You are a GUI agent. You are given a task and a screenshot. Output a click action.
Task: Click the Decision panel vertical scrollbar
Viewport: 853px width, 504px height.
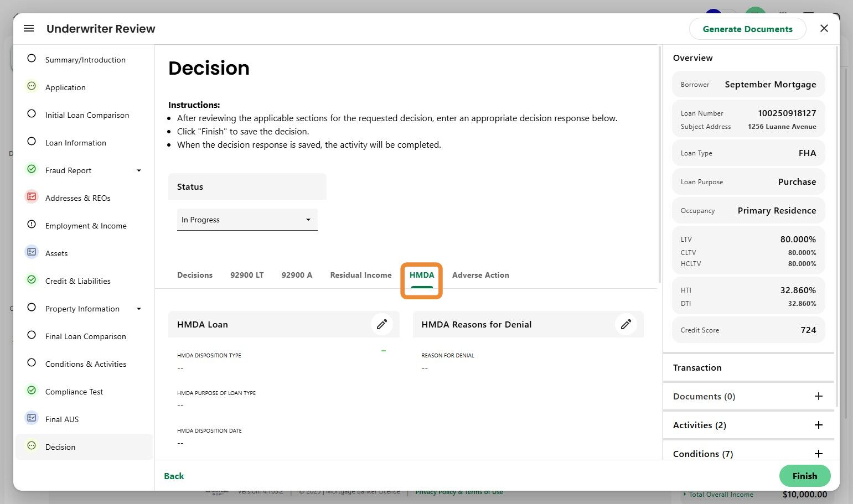659,166
